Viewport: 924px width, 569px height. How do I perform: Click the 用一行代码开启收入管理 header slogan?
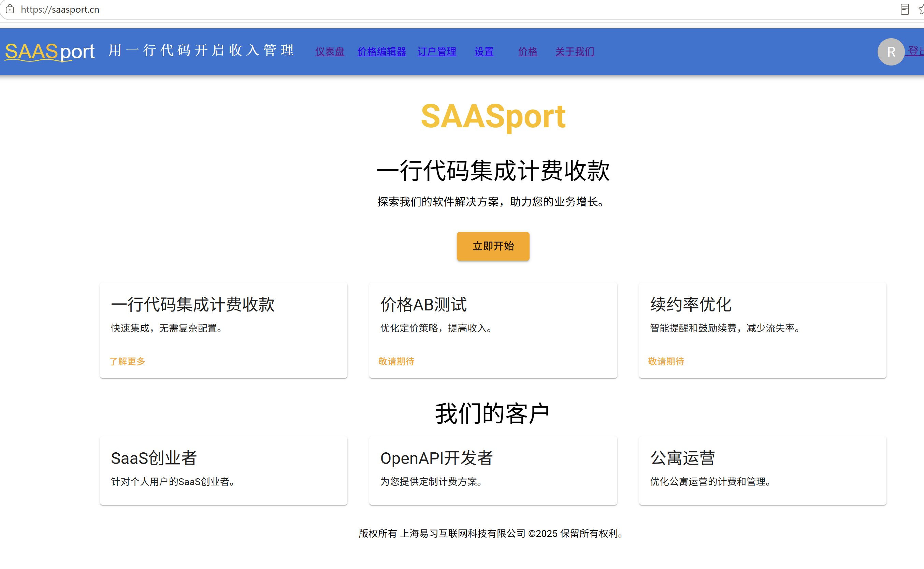click(x=201, y=50)
